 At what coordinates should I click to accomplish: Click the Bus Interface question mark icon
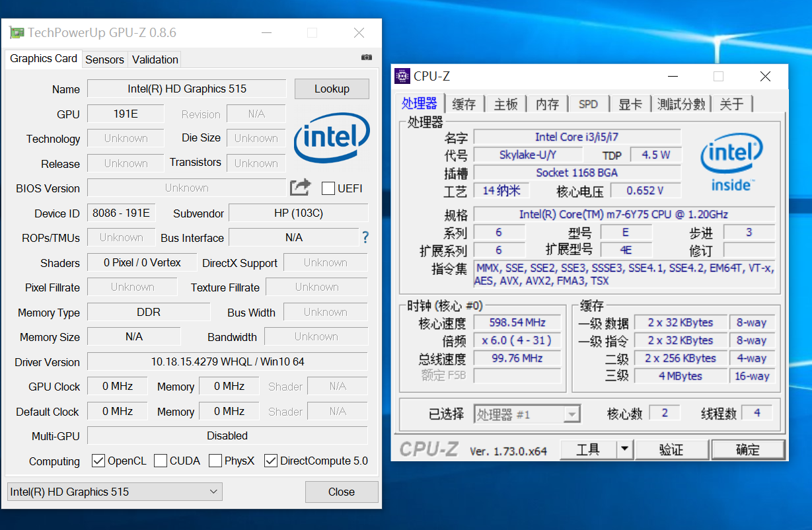click(365, 237)
